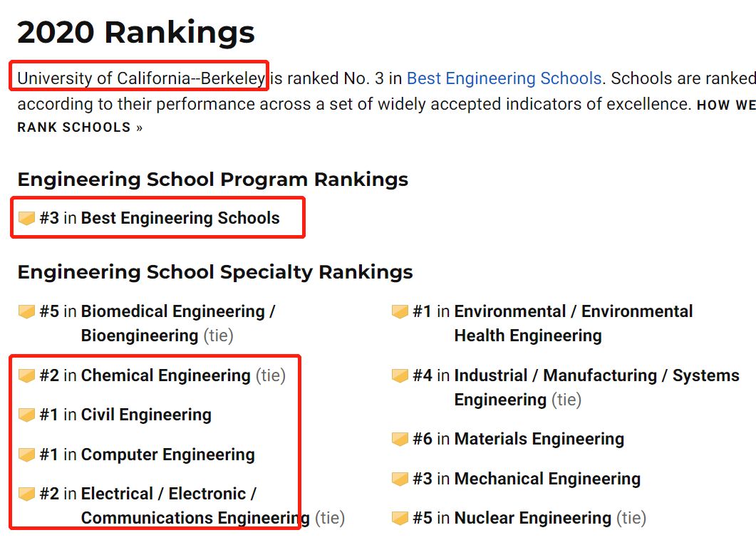Image resolution: width=756 pixels, height=540 pixels.
Task: Open the How We Rank Schools link
Action: click(80, 128)
